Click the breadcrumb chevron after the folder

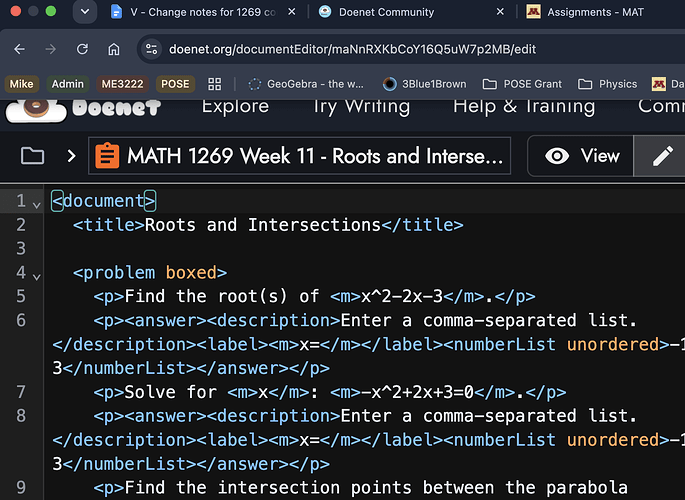pos(71,155)
